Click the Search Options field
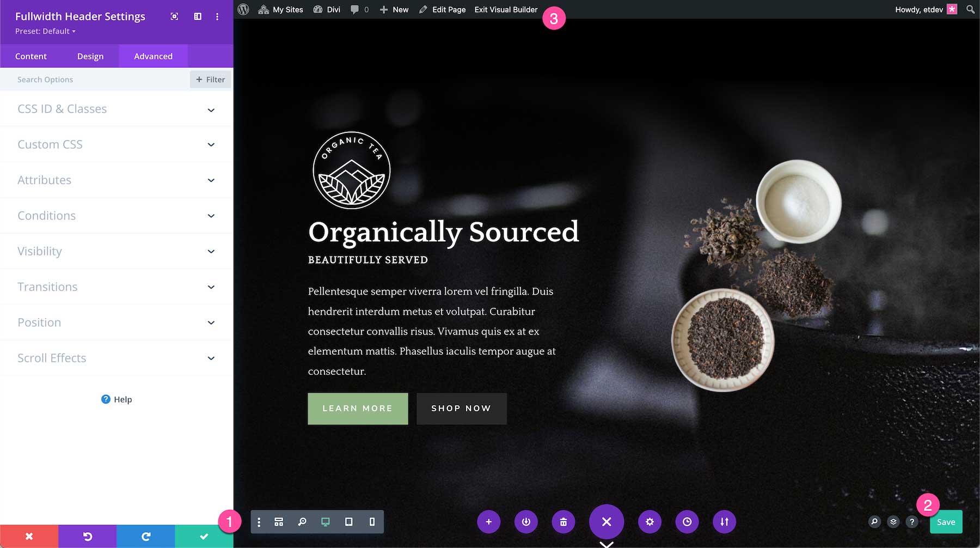This screenshot has height=548, width=980. click(x=95, y=80)
